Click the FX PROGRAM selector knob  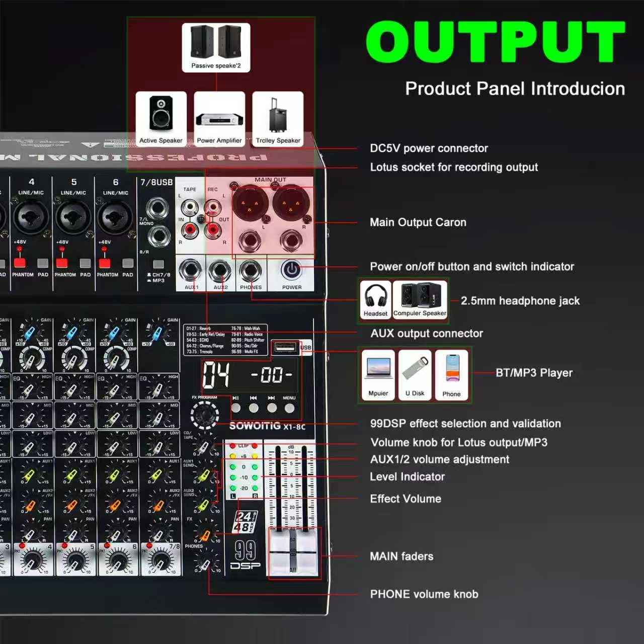205,415
